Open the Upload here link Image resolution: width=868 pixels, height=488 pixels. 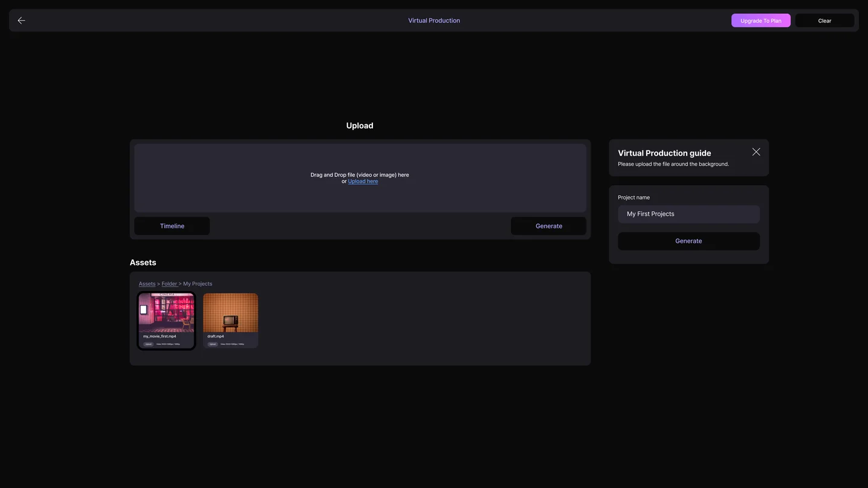(363, 181)
